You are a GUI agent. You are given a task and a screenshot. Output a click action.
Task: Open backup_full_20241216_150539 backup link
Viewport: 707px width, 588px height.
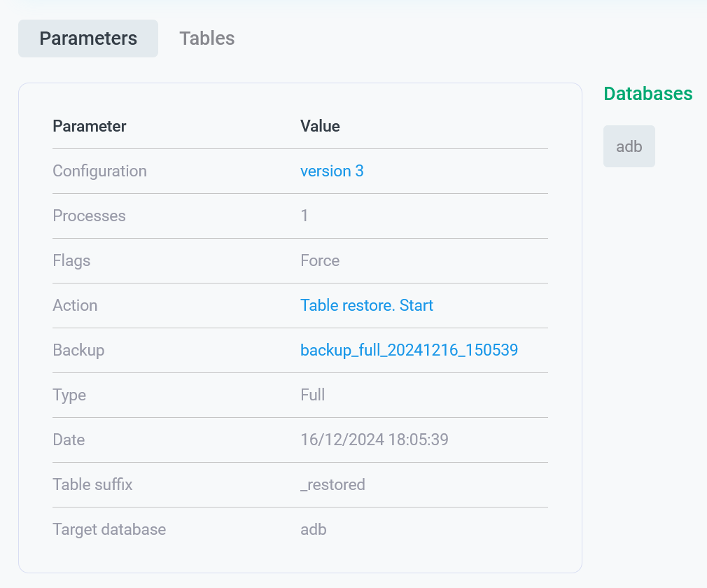click(x=409, y=350)
